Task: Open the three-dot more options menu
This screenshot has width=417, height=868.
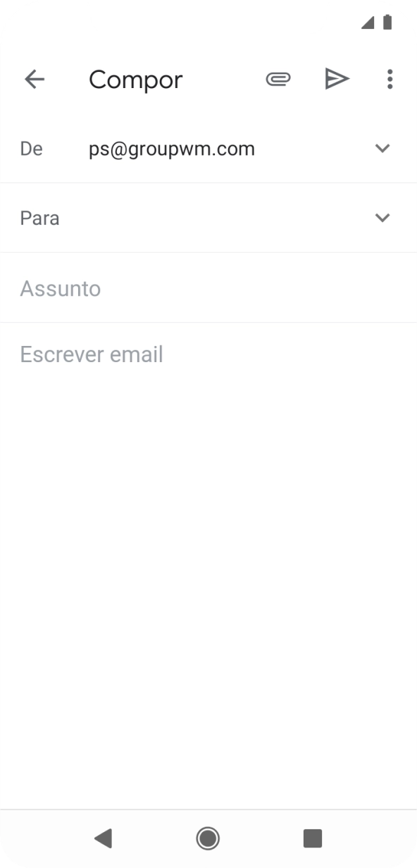Action: tap(390, 80)
